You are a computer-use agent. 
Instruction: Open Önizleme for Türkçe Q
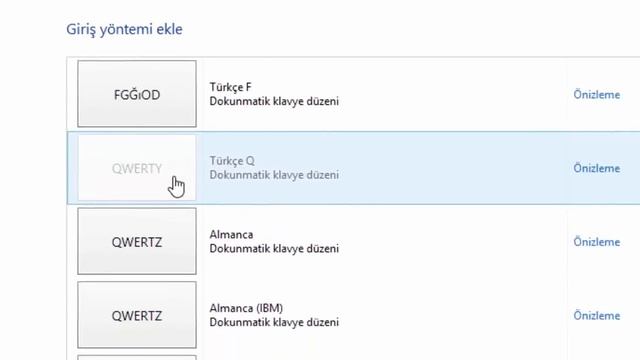pyautogui.click(x=596, y=168)
